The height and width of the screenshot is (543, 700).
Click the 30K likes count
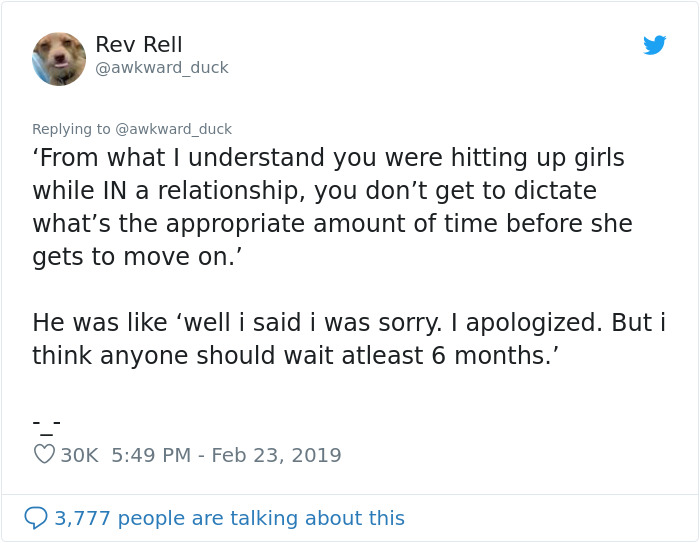80,455
